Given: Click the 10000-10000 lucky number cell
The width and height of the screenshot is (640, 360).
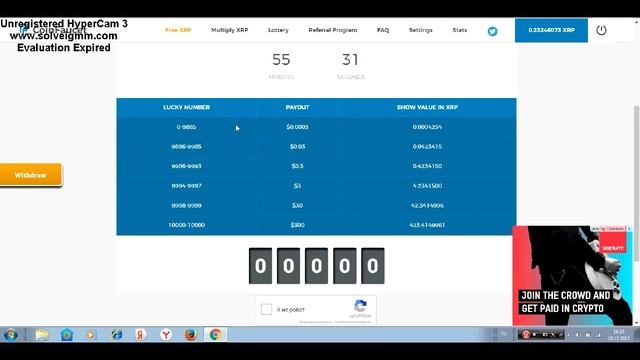Looking at the screenshot, I should [x=187, y=225].
